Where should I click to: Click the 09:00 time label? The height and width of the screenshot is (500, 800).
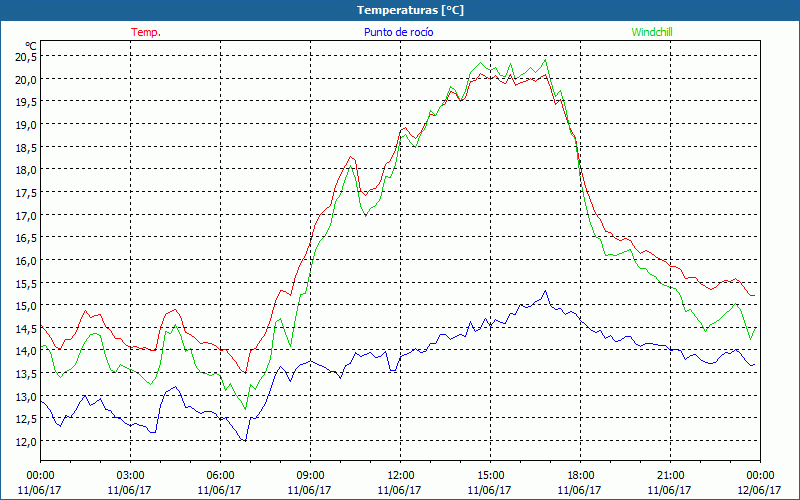click(x=310, y=475)
